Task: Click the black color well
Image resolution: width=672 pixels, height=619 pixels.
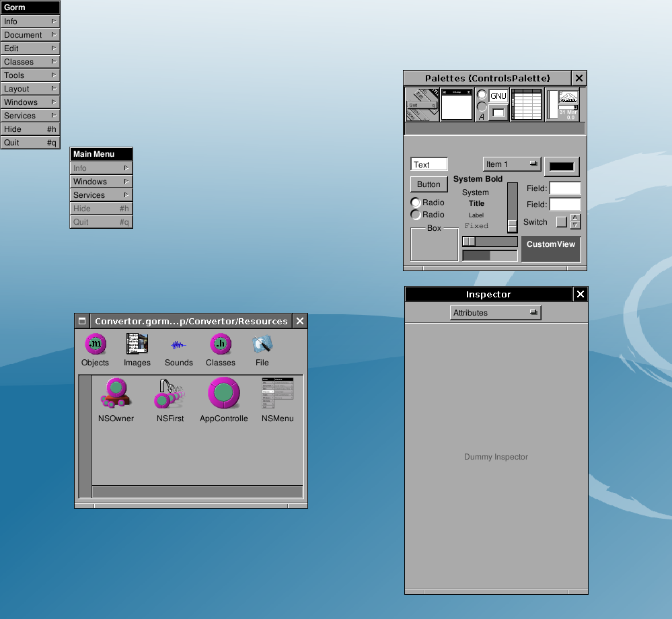Action: point(562,166)
